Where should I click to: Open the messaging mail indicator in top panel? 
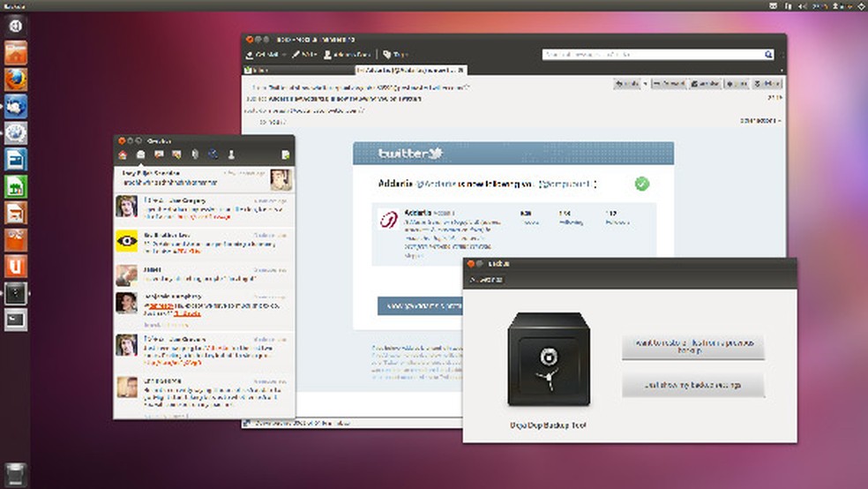click(x=774, y=5)
